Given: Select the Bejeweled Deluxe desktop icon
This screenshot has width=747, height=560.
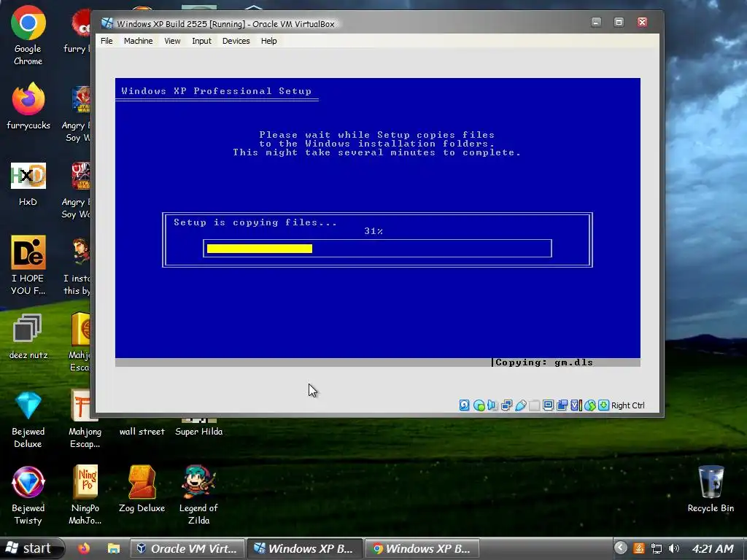Looking at the screenshot, I should (28, 420).
